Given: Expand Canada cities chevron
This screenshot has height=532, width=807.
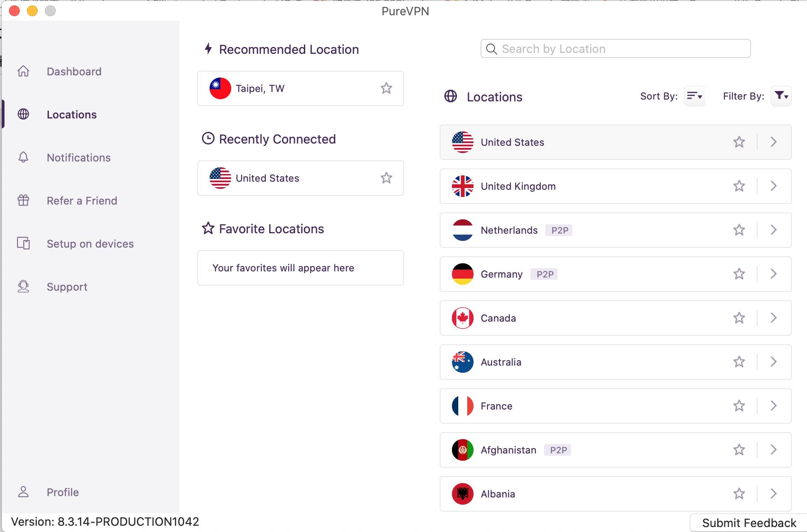Looking at the screenshot, I should point(774,318).
